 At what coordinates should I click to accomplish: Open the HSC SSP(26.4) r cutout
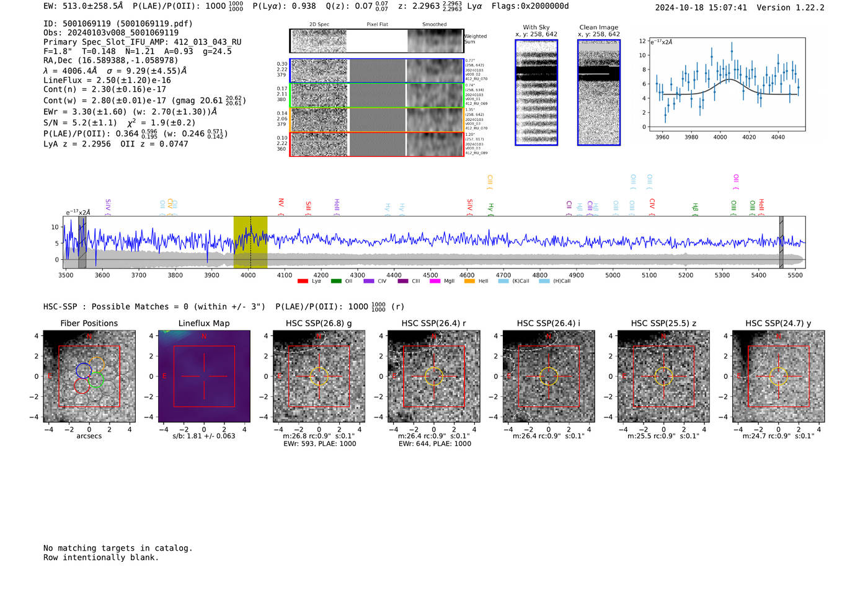coord(433,376)
